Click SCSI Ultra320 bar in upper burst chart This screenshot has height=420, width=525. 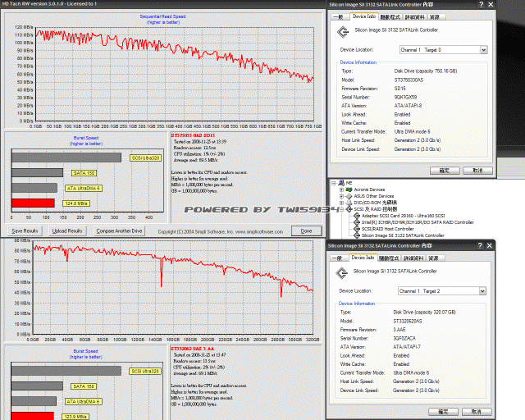(66, 157)
